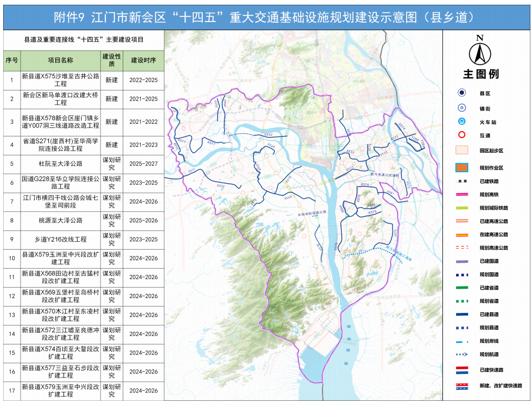
Task: Click the 新建、改扩建快速路 legend symbol
Action: tap(462, 386)
